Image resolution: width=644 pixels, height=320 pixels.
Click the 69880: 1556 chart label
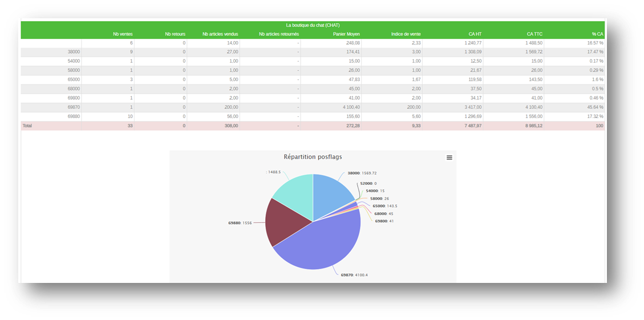coord(240,223)
